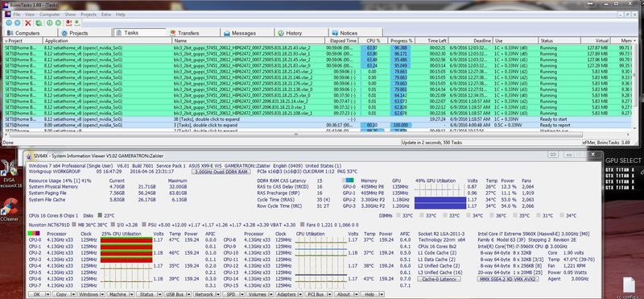Click the 96.388 progress bar cell
The width and height of the screenshot is (644, 299).
(x=401, y=48)
